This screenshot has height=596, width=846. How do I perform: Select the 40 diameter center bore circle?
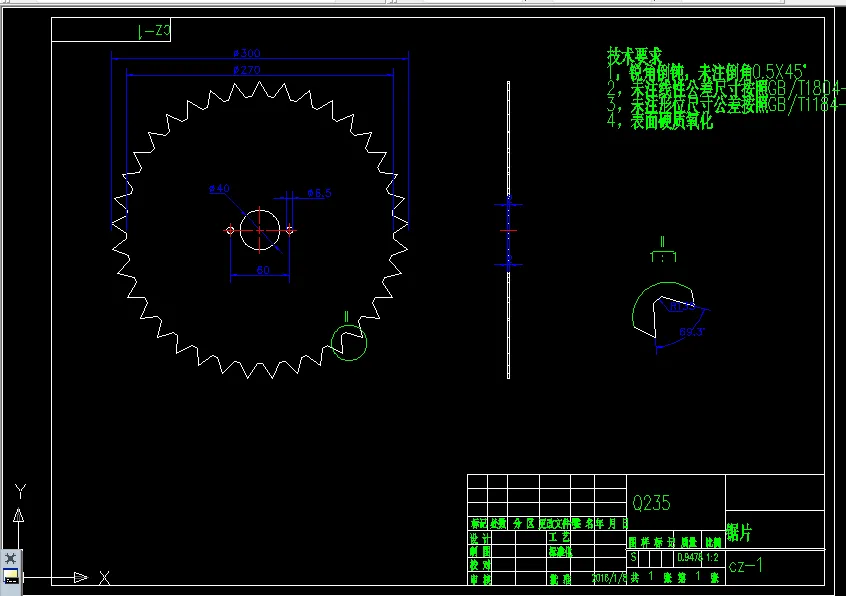click(260, 230)
